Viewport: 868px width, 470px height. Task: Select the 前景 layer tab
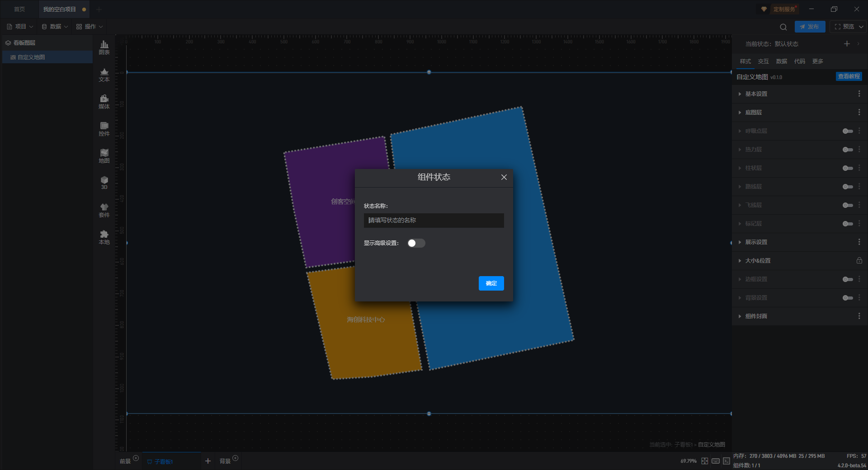click(125, 461)
